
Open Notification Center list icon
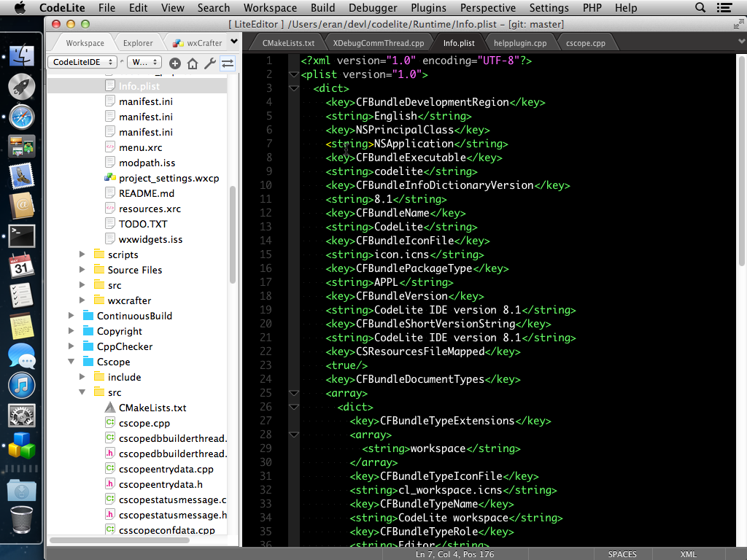pyautogui.click(x=724, y=7)
